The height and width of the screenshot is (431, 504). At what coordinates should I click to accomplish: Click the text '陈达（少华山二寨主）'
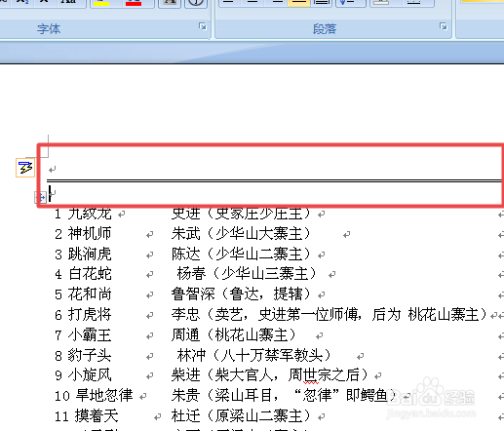tap(241, 255)
